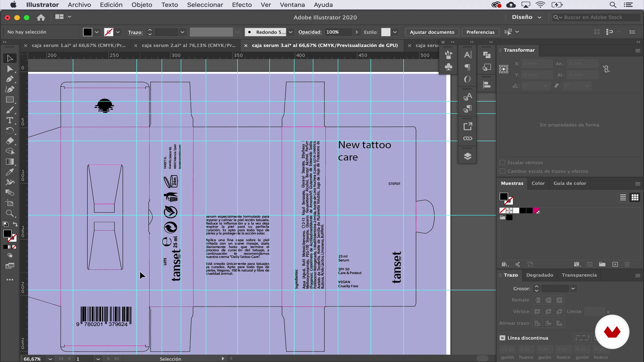Image resolution: width=644 pixels, height=362 pixels.
Task: Click the artboard number field
Action: (x=85, y=359)
